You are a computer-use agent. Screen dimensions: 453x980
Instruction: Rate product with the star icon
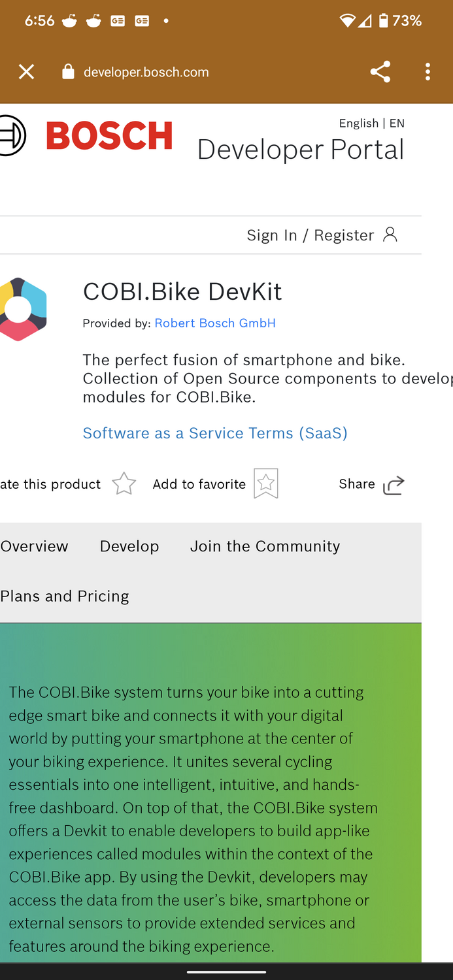tap(124, 484)
